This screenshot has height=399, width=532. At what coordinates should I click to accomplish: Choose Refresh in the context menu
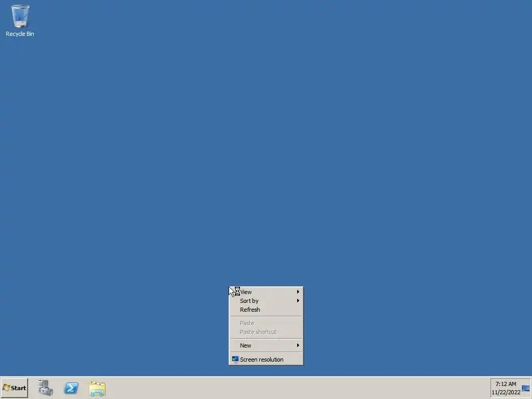266,310
